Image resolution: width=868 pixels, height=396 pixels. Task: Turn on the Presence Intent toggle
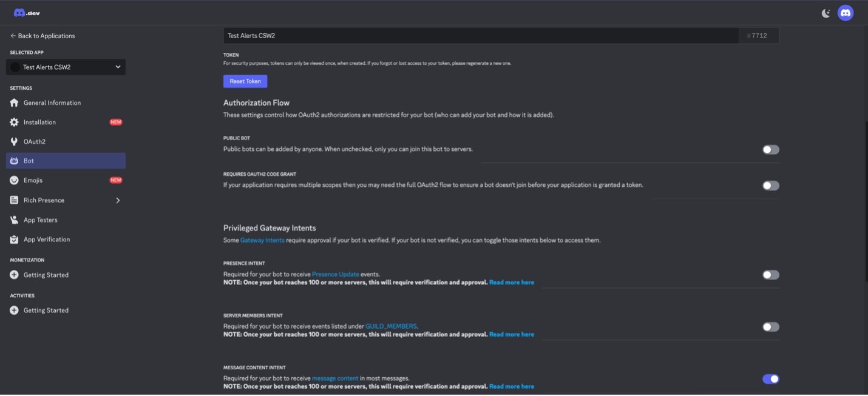point(771,275)
